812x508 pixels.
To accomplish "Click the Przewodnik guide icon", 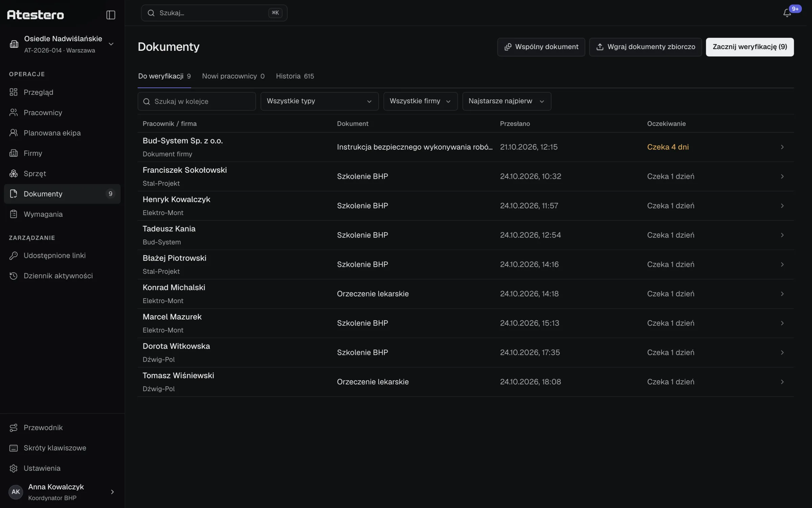I will [x=14, y=427].
